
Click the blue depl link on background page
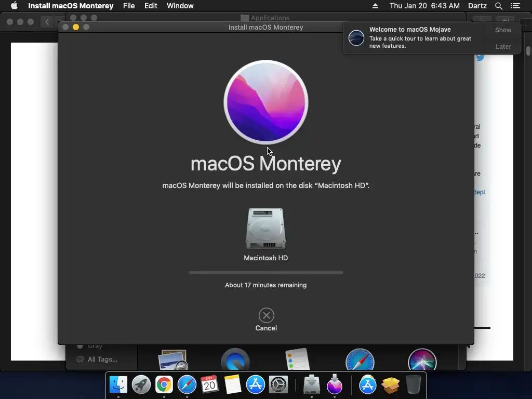[x=480, y=192]
